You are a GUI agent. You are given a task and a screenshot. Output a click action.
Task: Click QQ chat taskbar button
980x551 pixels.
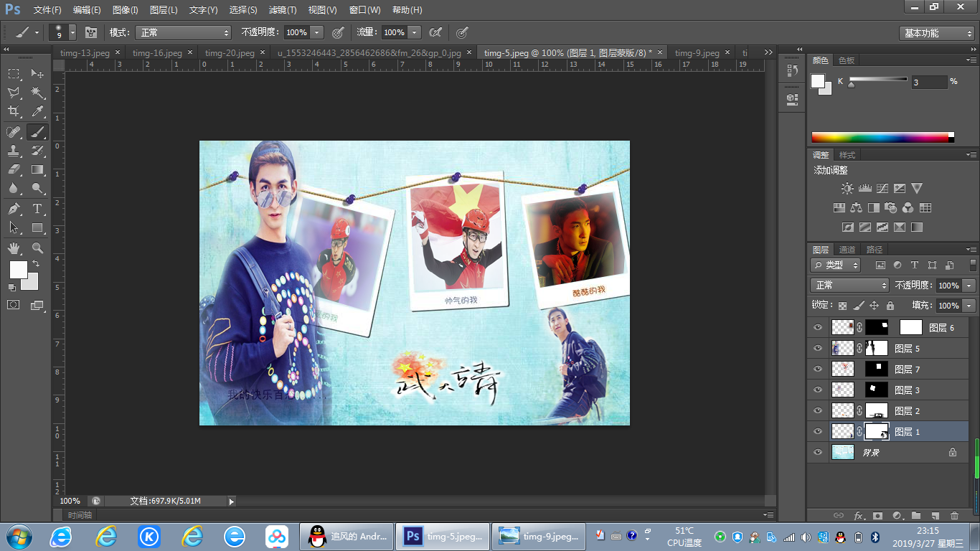(x=347, y=536)
